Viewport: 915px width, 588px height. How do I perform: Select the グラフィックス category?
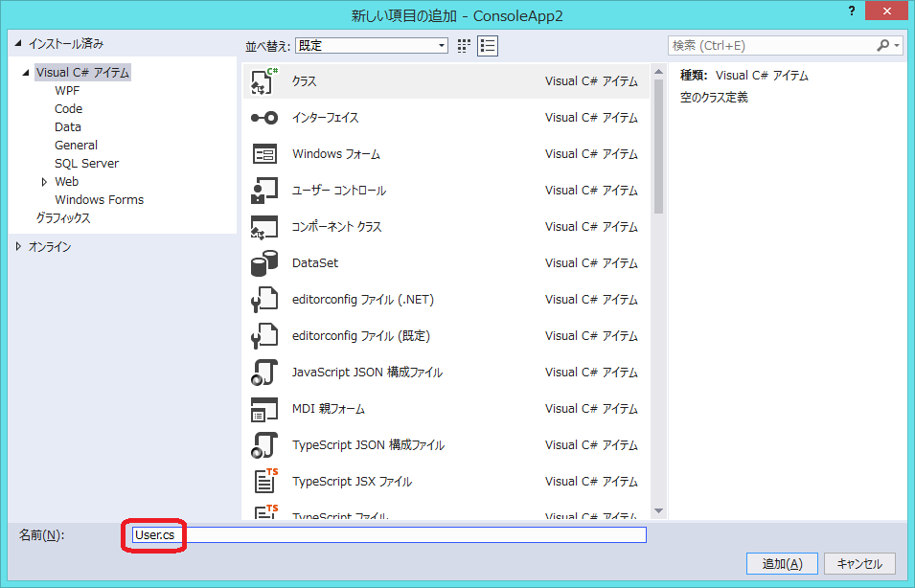[63, 217]
